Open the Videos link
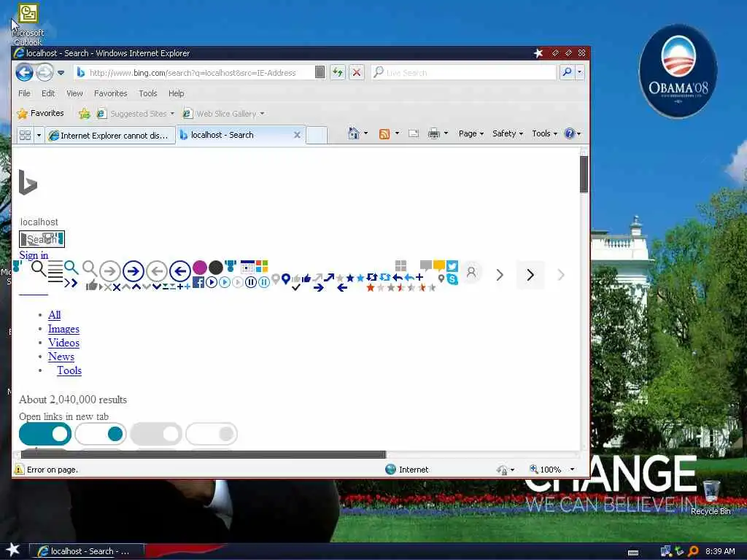 64,343
